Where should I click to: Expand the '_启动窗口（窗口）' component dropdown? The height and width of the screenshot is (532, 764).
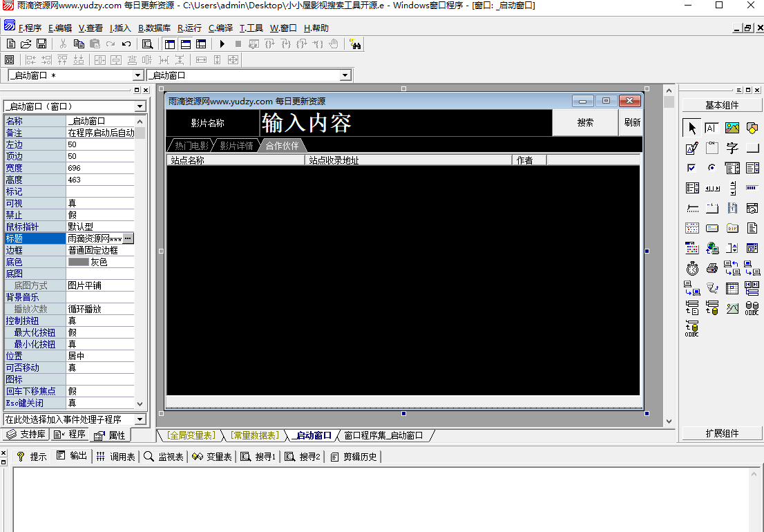[140, 106]
